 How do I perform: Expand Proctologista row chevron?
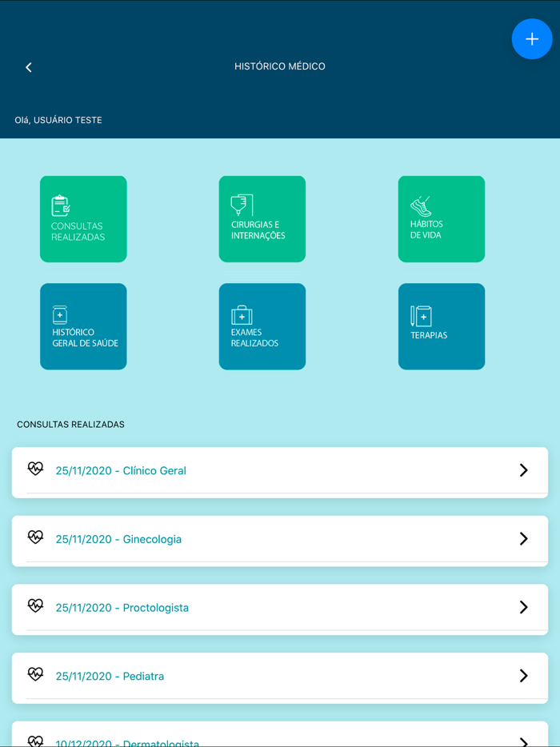(x=524, y=607)
